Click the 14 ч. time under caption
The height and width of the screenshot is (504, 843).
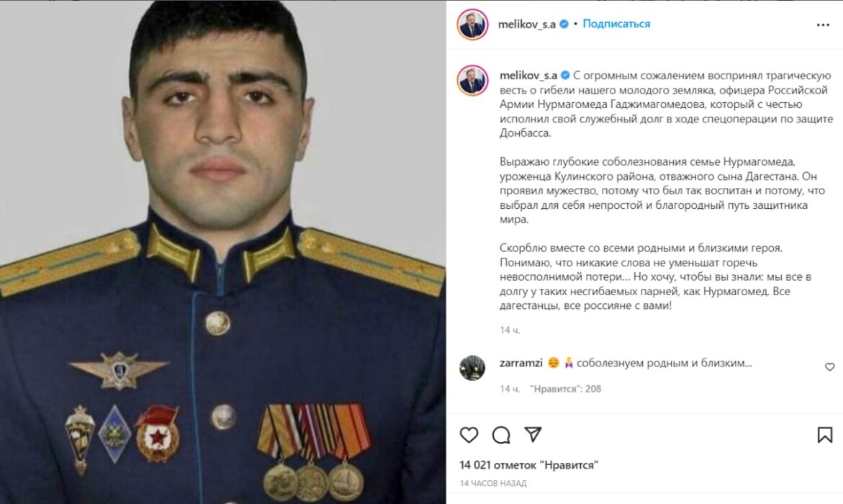(510, 330)
